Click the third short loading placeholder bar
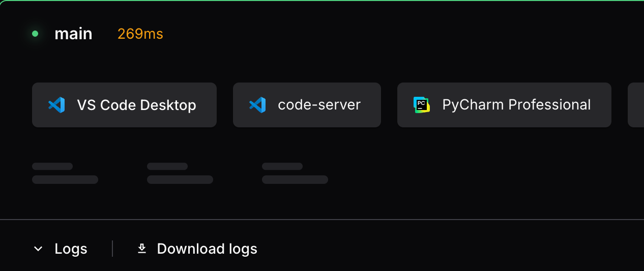The width and height of the screenshot is (644, 271). click(282, 166)
